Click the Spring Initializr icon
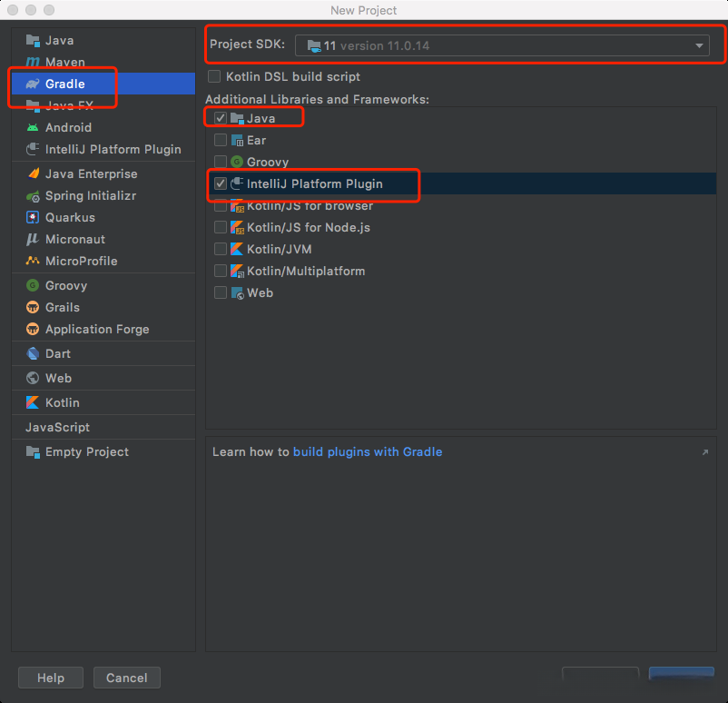 coord(33,195)
